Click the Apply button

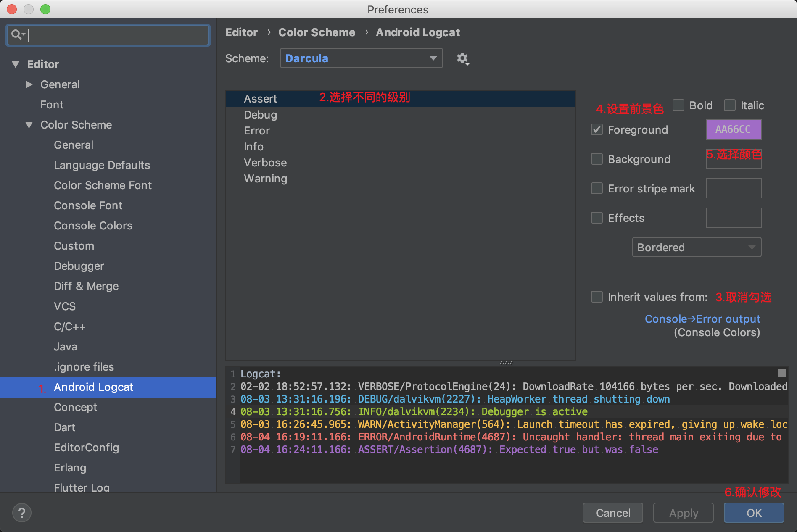tap(684, 513)
